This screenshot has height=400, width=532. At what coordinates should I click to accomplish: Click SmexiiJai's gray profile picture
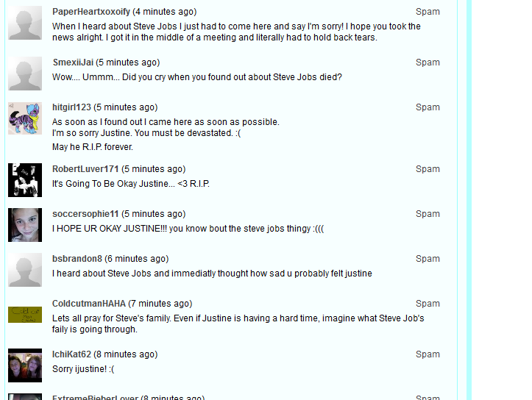pos(25,74)
